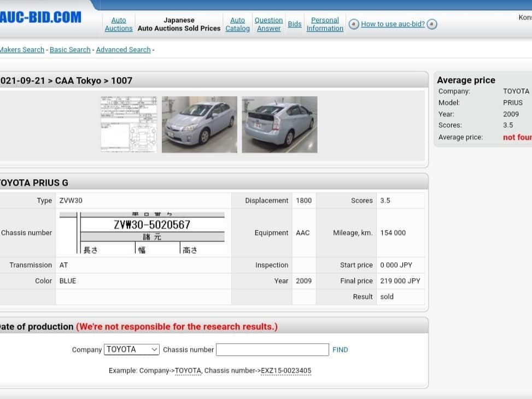This screenshot has width=532, height=399.
Task: Select the Year value 2009 in table
Action: 303,281
